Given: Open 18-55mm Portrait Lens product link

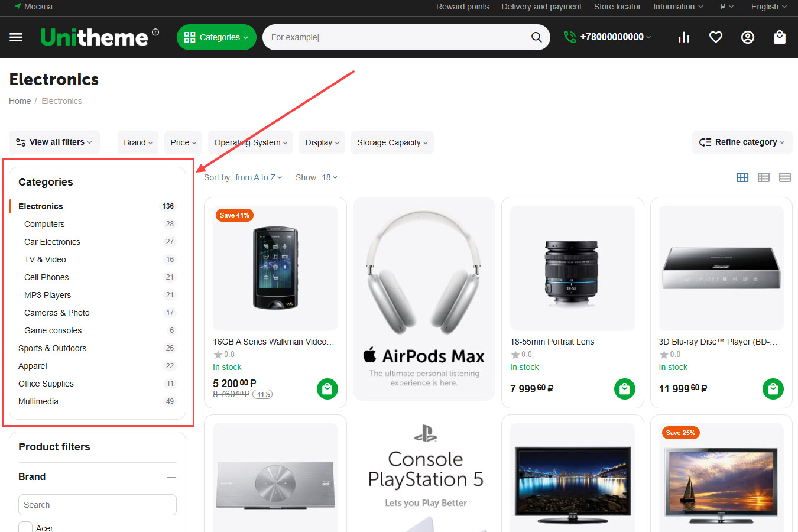Looking at the screenshot, I should [552, 342].
